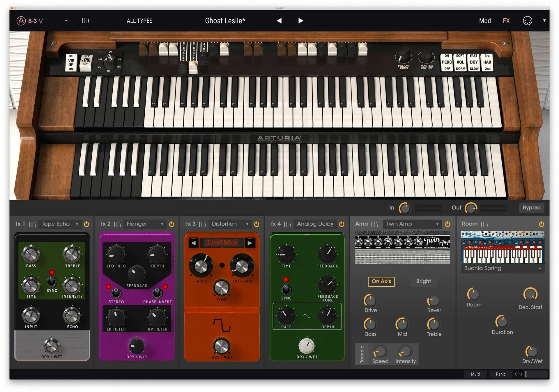The height and width of the screenshot is (392, 559).
Task: Power off the fx 3 Distortion effect
Action: coord(256,224)
